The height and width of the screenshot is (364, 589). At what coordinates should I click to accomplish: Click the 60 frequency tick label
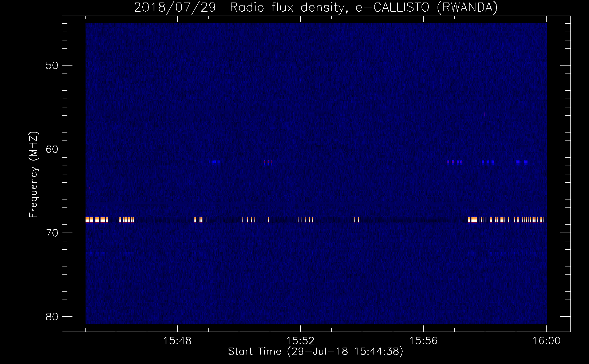click(52, 149)
